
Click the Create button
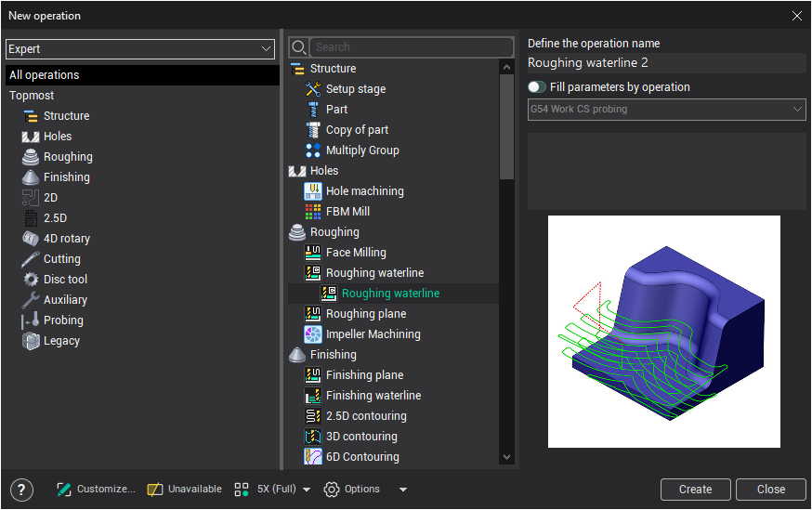pyautogui.click(x=695, y=490)
